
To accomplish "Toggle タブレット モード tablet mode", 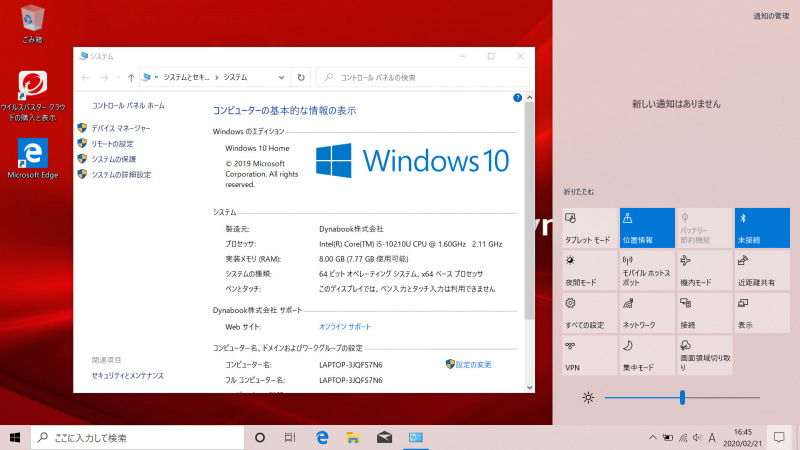I will [x=590, y=228].
